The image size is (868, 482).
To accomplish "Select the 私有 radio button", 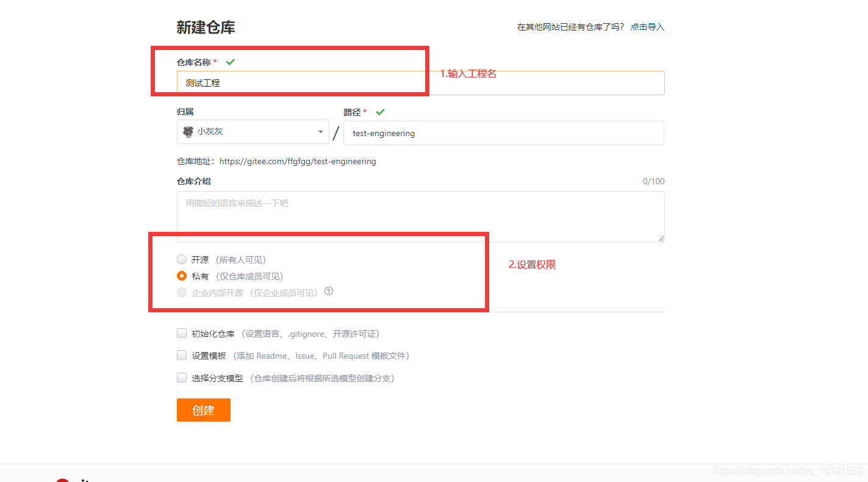I will (182, 276).
